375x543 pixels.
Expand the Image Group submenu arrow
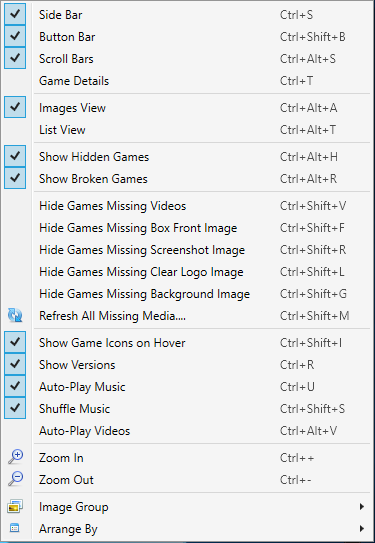pos(361,507)
